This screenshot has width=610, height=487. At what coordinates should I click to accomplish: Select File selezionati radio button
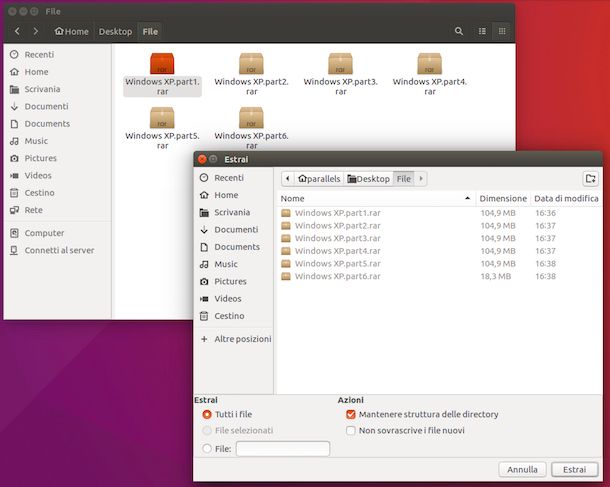coord(207,431)
